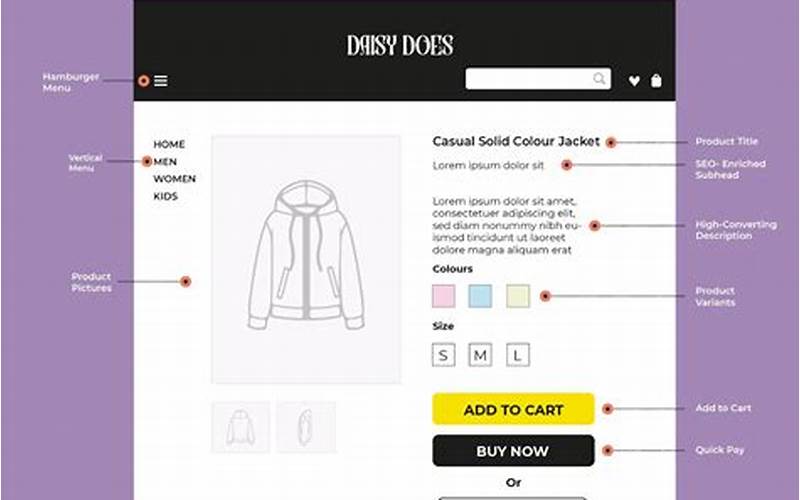This screenshot has height=500, width=800.
Task: Select size L option
Action: pyautogui.click(x=518, y=355)
